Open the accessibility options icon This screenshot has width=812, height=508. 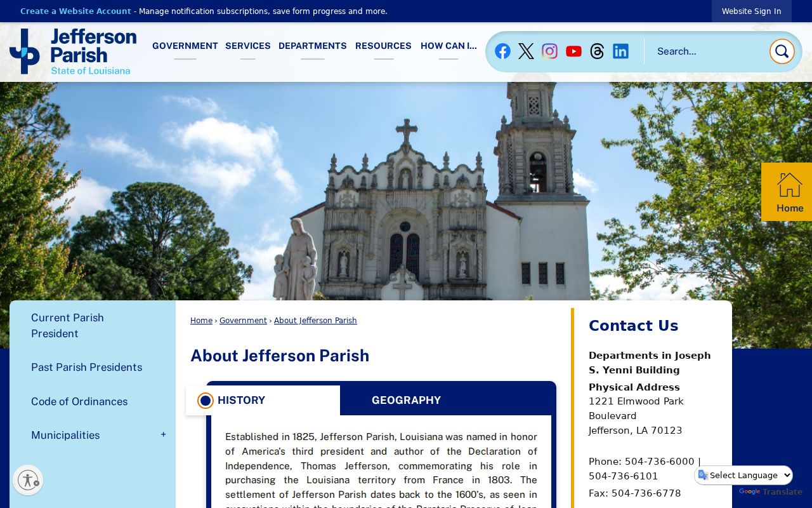tap(28, 480)
